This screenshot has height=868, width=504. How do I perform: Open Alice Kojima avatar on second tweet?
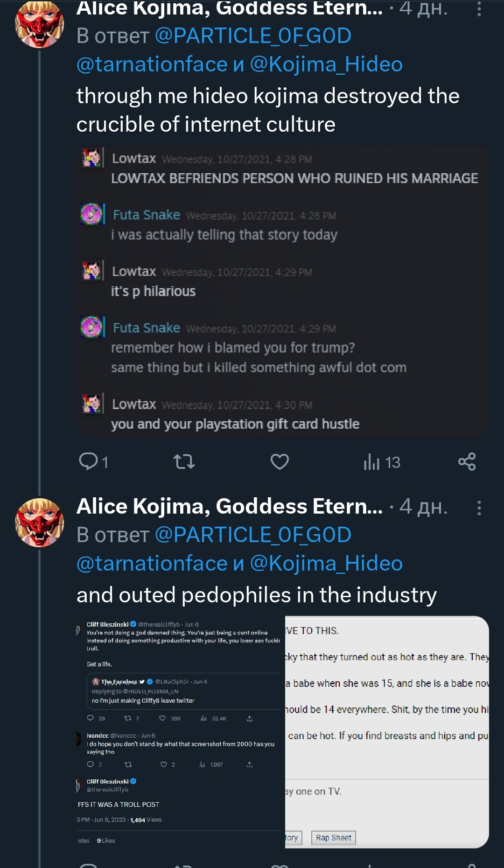pos(40,522)
